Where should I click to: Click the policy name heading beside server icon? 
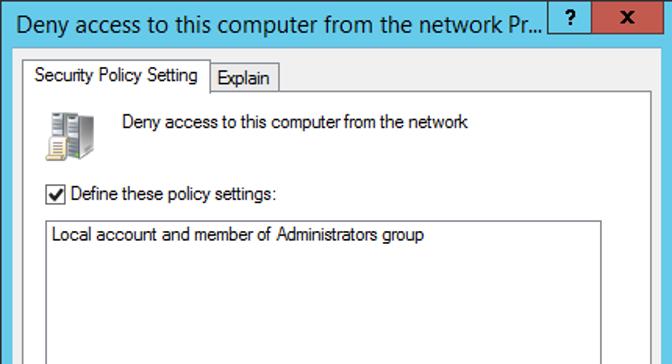295,122
